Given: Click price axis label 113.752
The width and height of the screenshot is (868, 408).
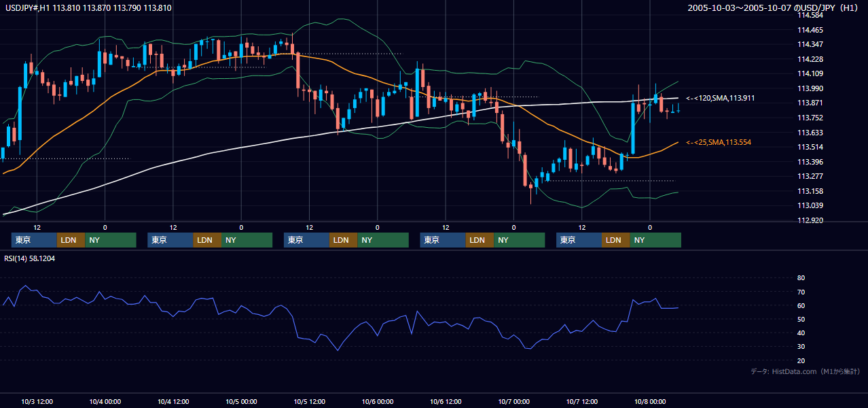Looking at the screenshot, I should [x=810, y=118].
